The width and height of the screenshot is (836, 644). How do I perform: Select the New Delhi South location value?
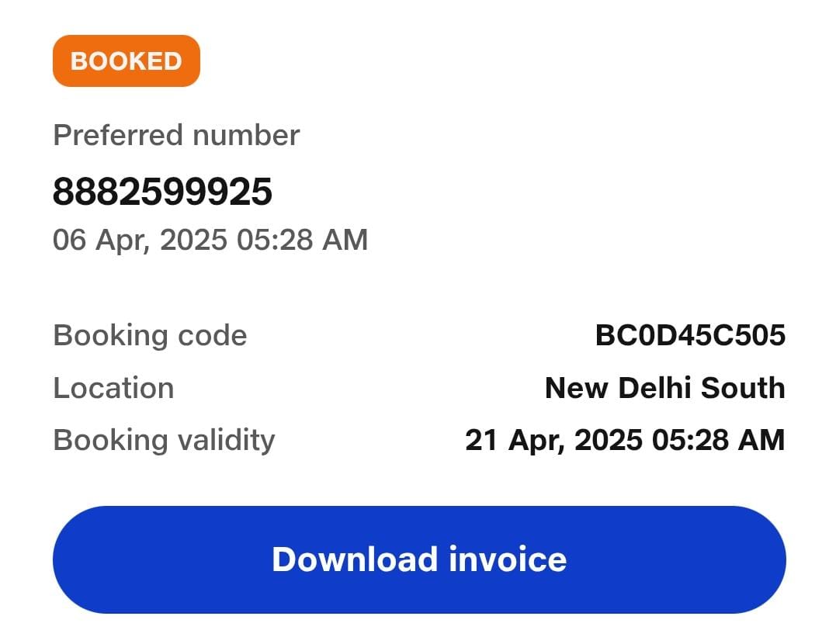click(x=665, y=388)
